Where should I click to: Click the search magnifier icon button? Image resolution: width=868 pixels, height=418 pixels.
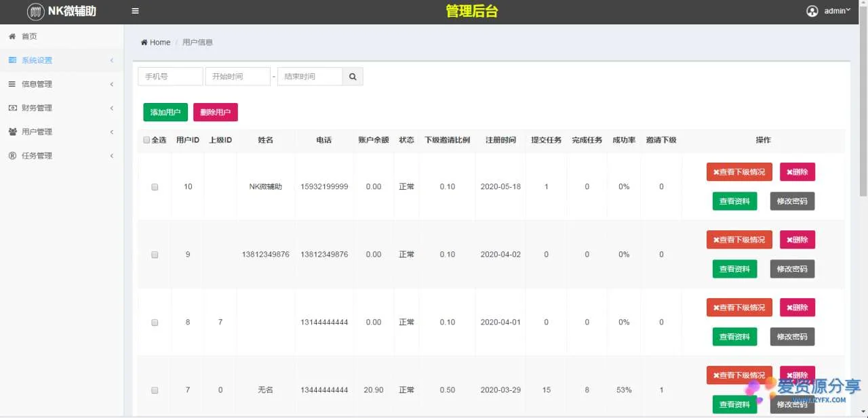click(x=353, y=77)
